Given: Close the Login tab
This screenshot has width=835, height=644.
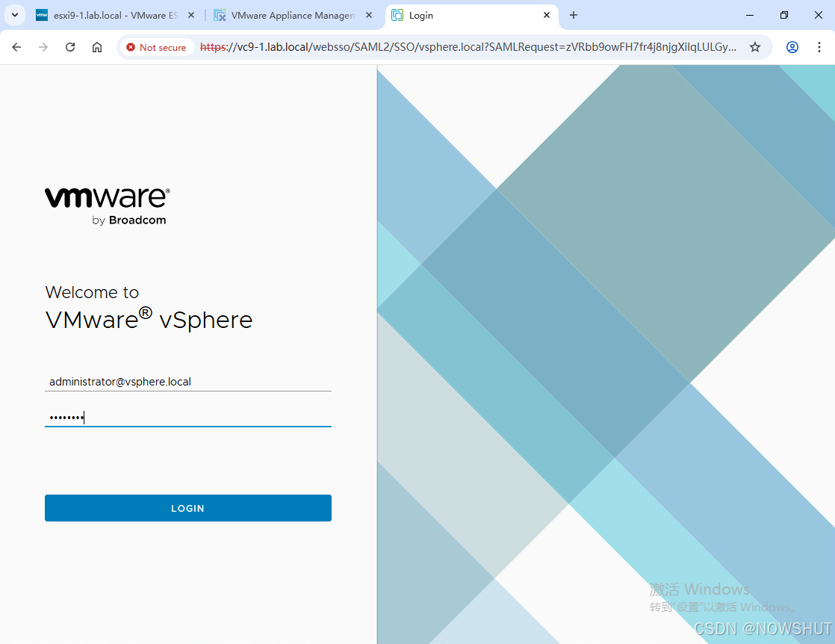Looking at the screenshot, I should (547, 16).
